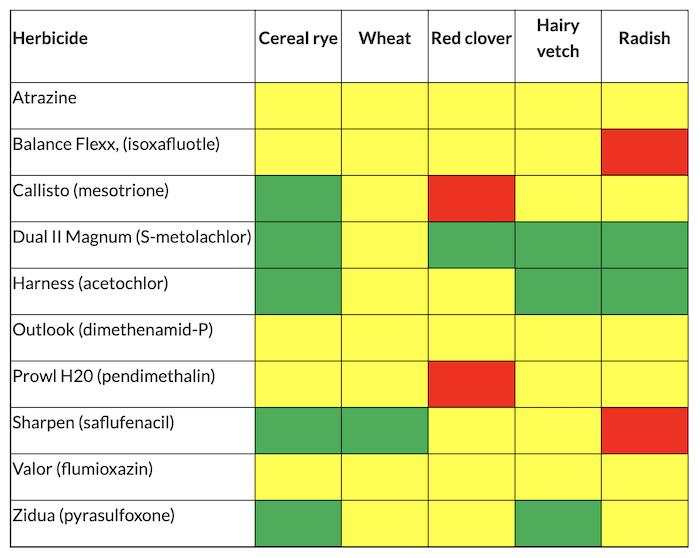Select the Cereal rye column header
This screenshot has height=558, width=700.
[x=298, y=39]
